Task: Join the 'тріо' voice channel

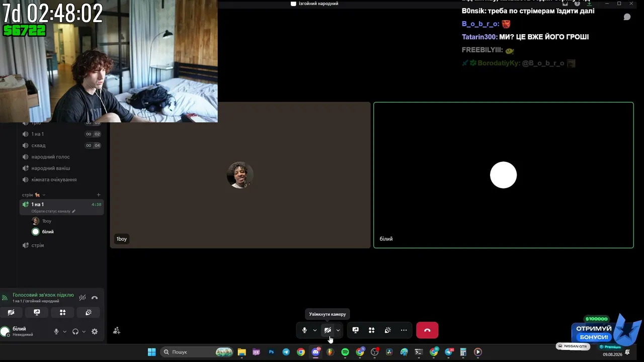Action: coord(61,123)
